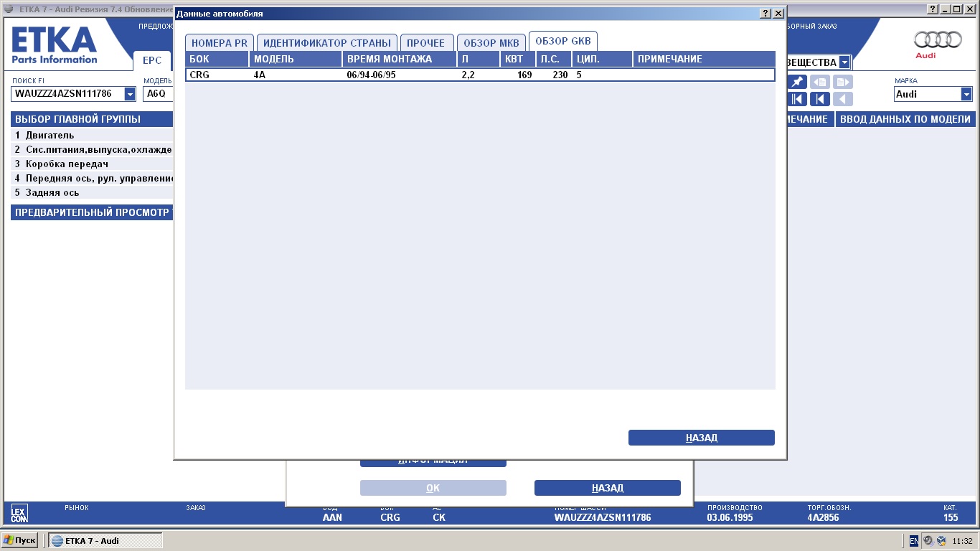Open the Идентификатор страны tab

pos(326,43)
